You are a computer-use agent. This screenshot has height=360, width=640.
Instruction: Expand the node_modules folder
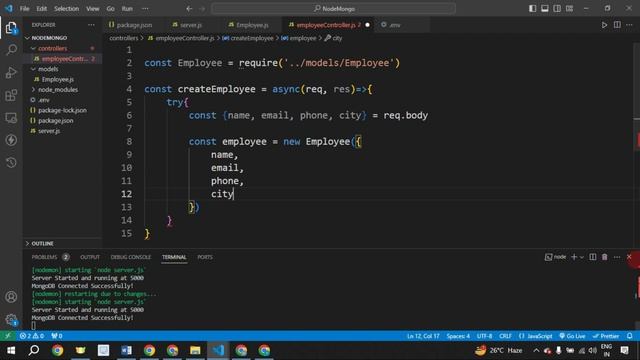coord(58,89)
